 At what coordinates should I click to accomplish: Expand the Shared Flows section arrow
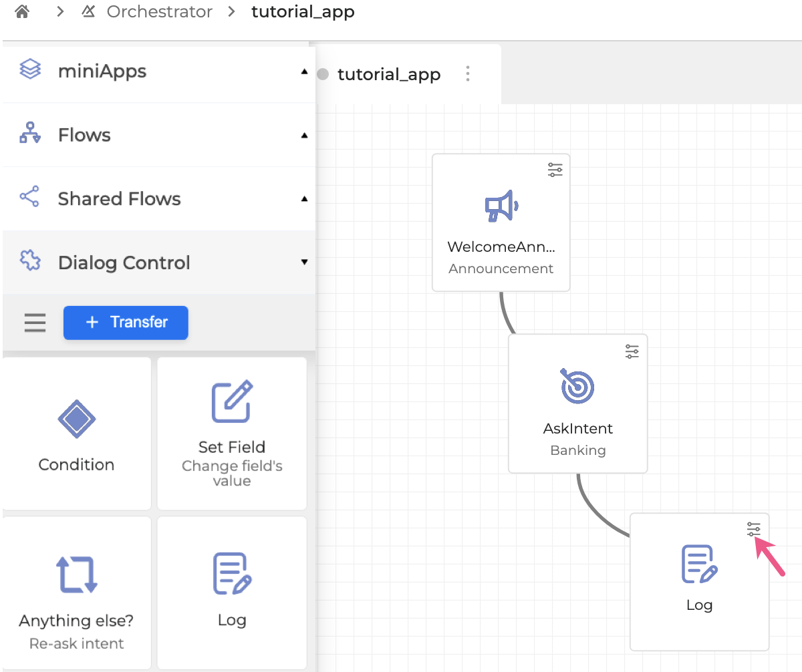tap(305, 199)
